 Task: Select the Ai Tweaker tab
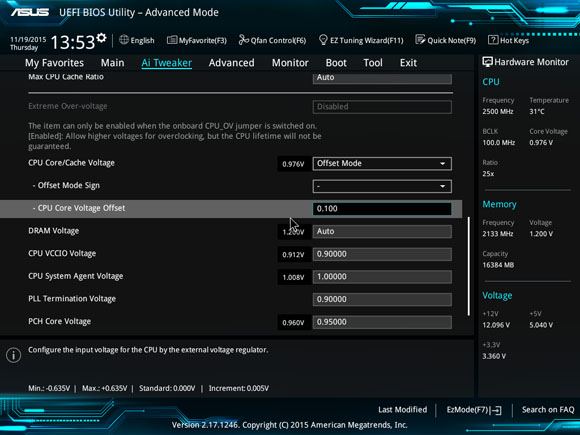click(166, 63)
